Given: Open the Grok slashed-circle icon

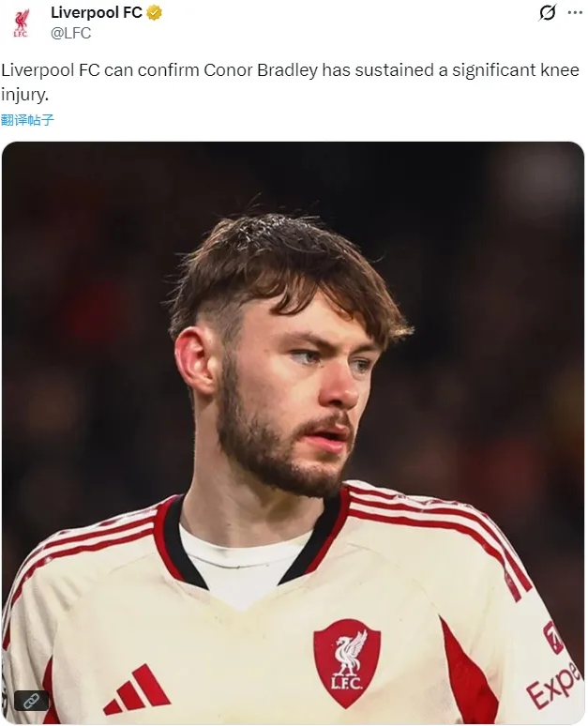Looking at the screenshot, I should [548, 13].
